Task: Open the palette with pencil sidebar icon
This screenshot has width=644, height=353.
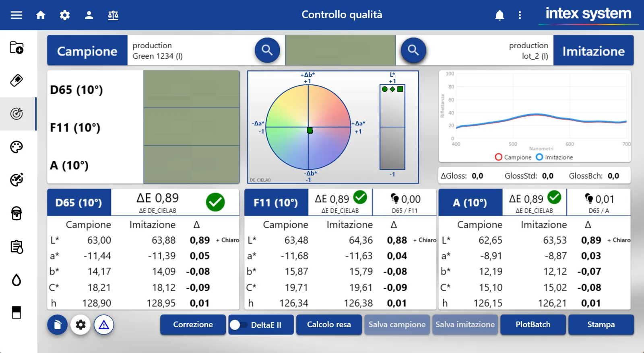Action: 17,180
